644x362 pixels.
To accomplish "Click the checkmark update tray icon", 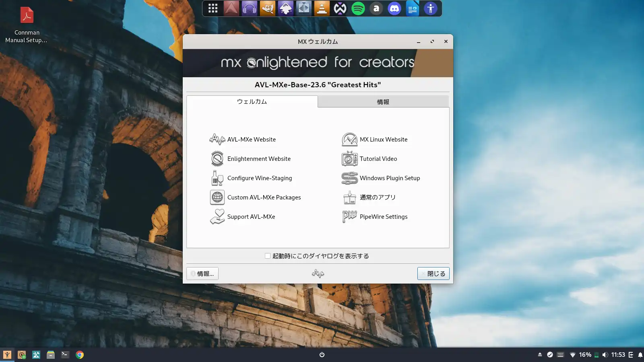I will tap(550, 355).
